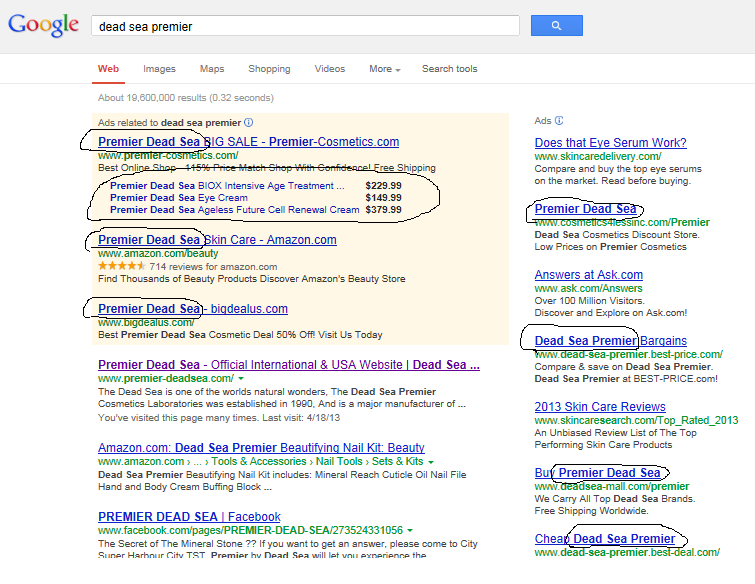Click www.ask.com/Answers green URL
This screenshot has width=755, height=584.
(x=588, y=288)
